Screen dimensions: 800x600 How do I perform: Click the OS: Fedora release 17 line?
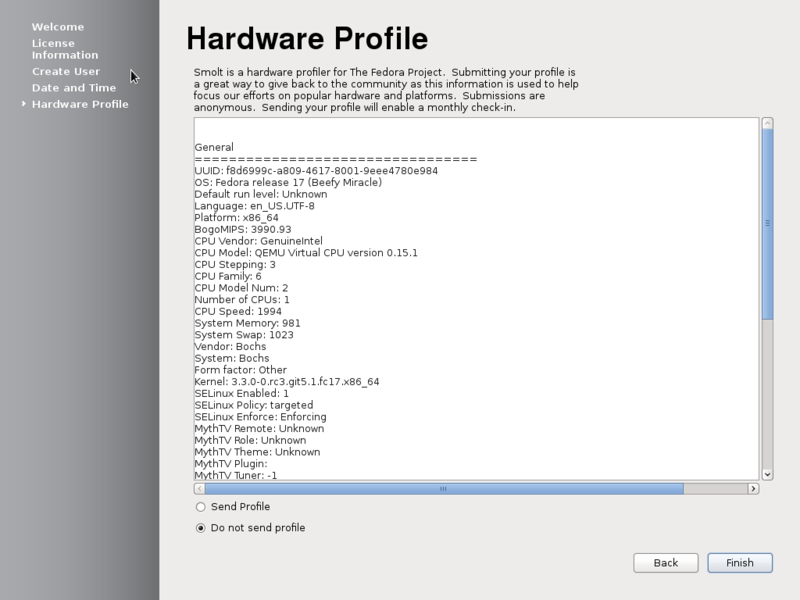pyautogui.click(x=288, y=183)
